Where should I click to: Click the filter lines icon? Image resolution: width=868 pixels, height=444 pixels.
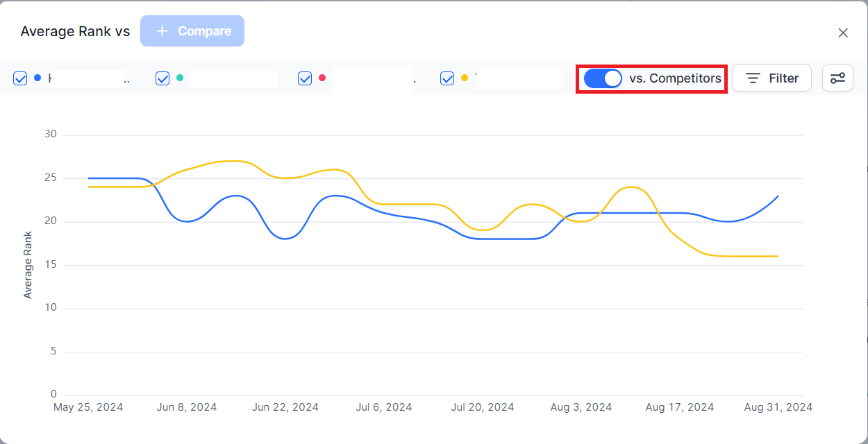click(x=753, y=78)
